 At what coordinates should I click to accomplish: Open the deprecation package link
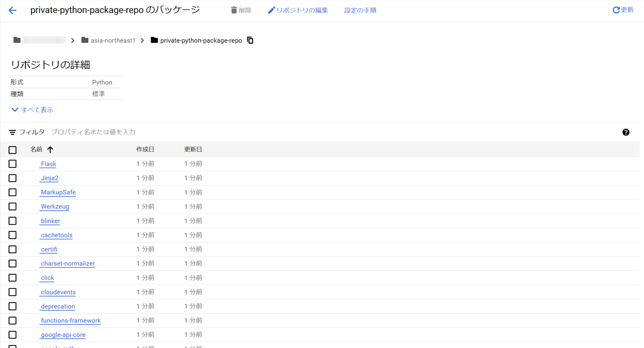58,306
